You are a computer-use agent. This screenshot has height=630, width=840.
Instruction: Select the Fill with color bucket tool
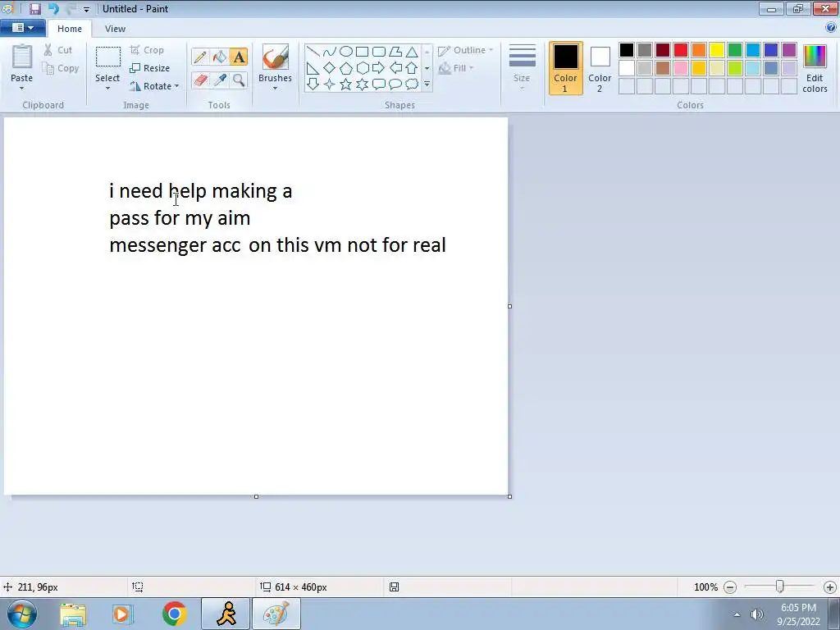coord(220,57)
